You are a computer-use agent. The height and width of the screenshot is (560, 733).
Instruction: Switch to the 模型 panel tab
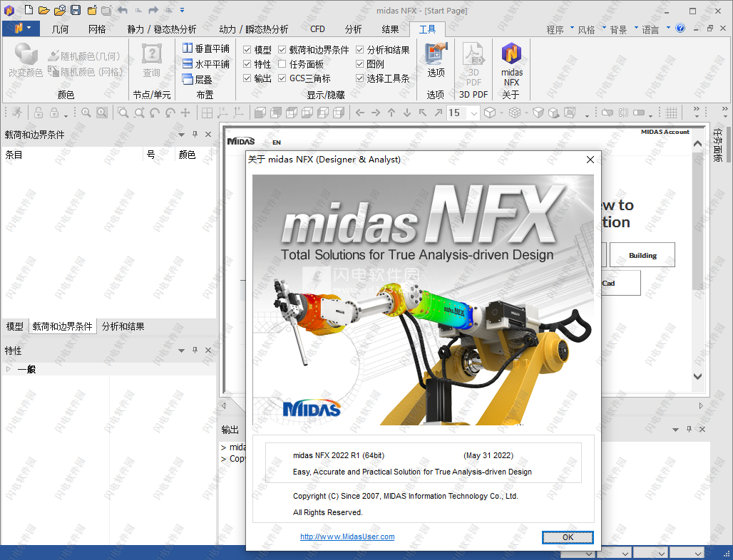tap(14, 326)
